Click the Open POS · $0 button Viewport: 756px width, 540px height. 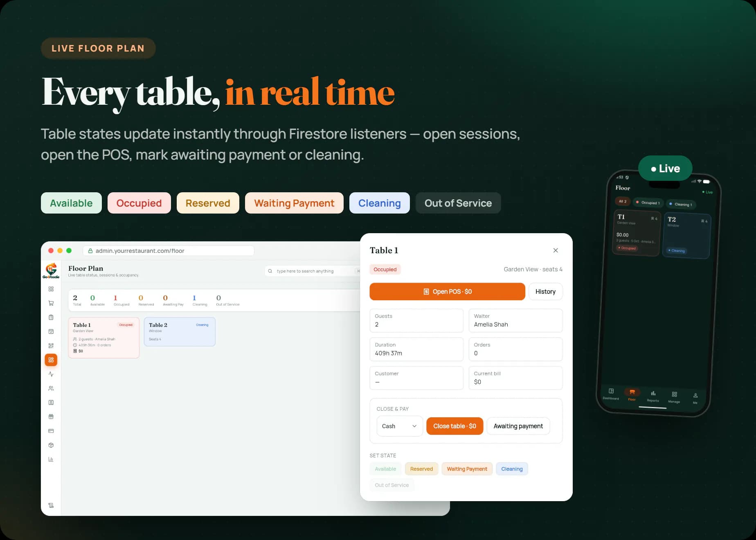447,292
